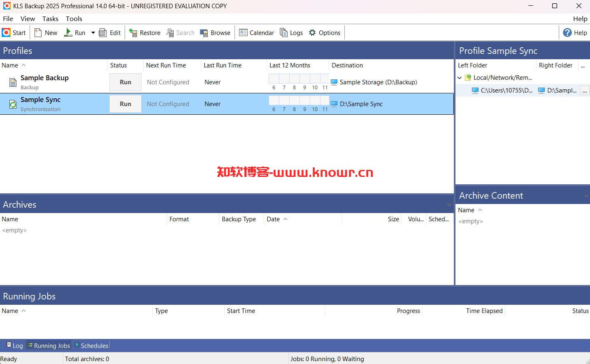Click the Run toolbar icon
This screenshot has height=364, width=590.
point(68,32)
